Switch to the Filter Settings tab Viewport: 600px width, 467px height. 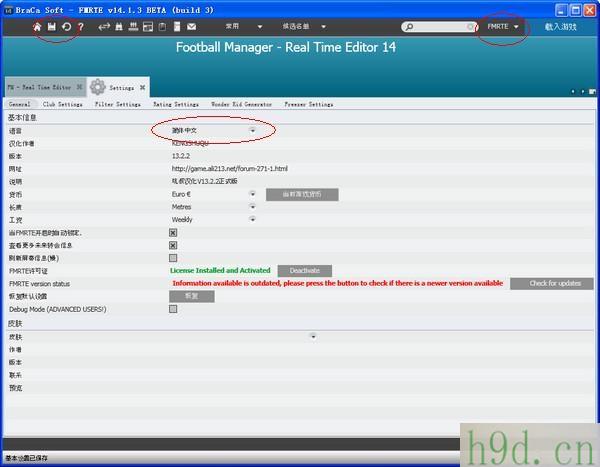117,104
